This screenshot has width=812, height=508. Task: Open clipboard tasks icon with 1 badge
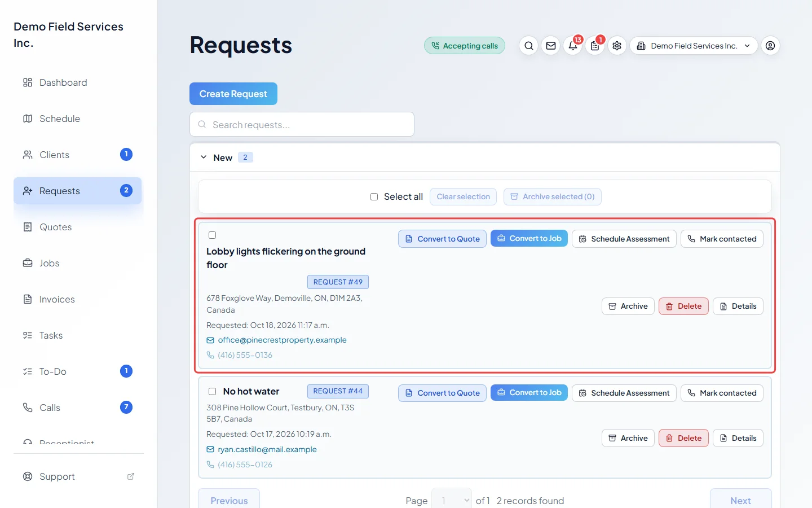(595, 46)
